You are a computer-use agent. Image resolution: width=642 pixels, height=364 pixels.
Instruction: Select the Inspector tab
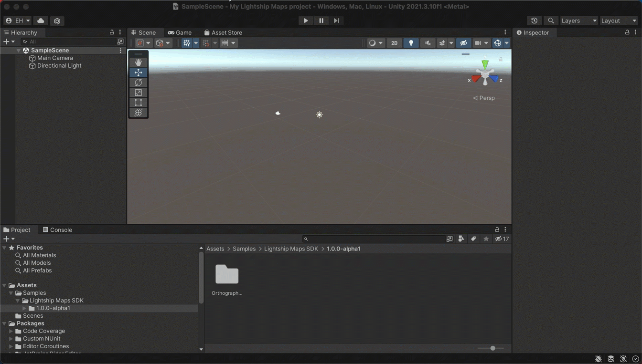click(x=533, y=32)
